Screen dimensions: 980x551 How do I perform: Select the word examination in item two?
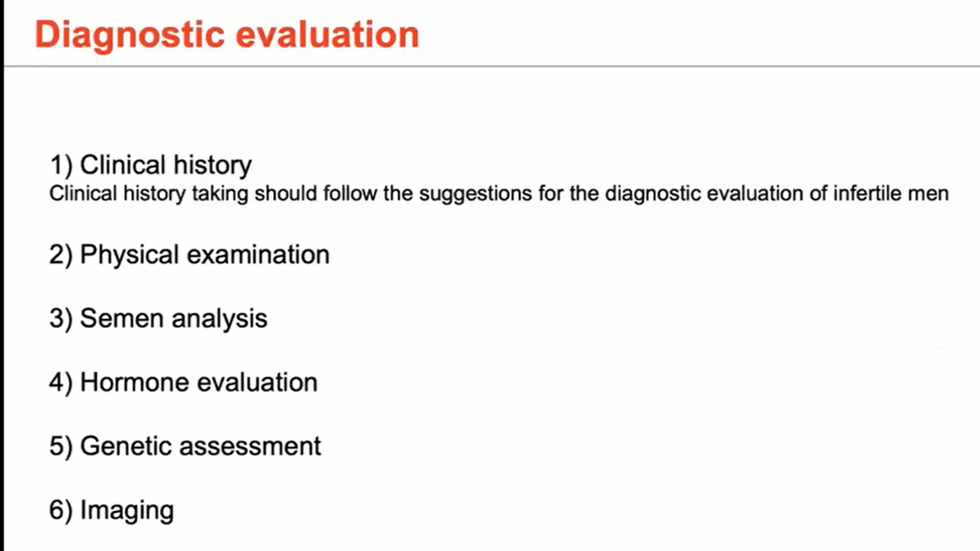click(258, 255)
